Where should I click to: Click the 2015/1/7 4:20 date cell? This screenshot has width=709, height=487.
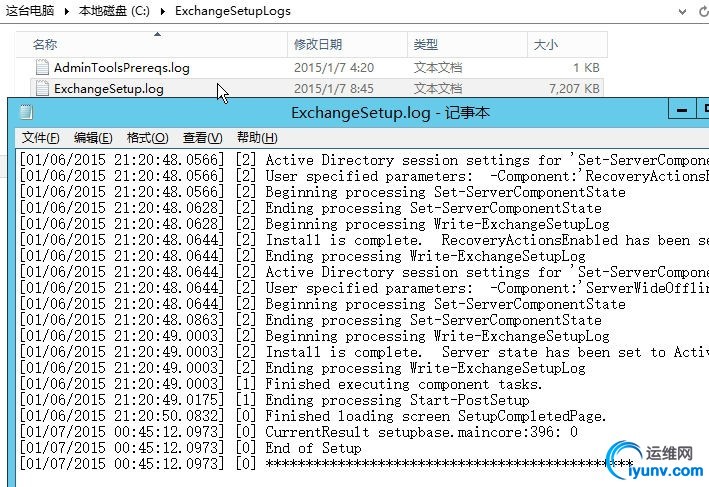[x=334, y=68]
